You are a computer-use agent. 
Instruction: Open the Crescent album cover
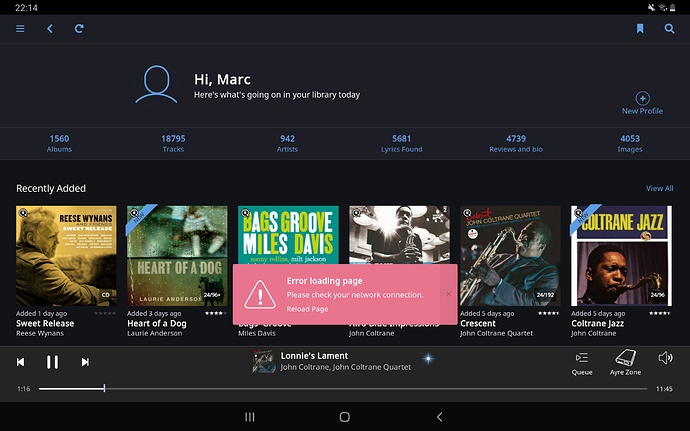tap(510, 256)
